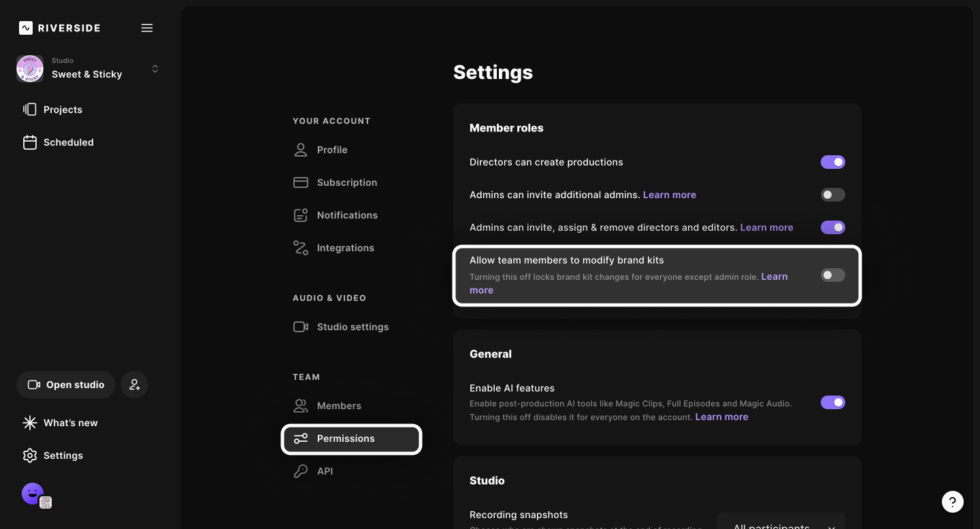Expand the Sweet & Sticky studio switcher
The image size is (980, 529).
(155, 69)
